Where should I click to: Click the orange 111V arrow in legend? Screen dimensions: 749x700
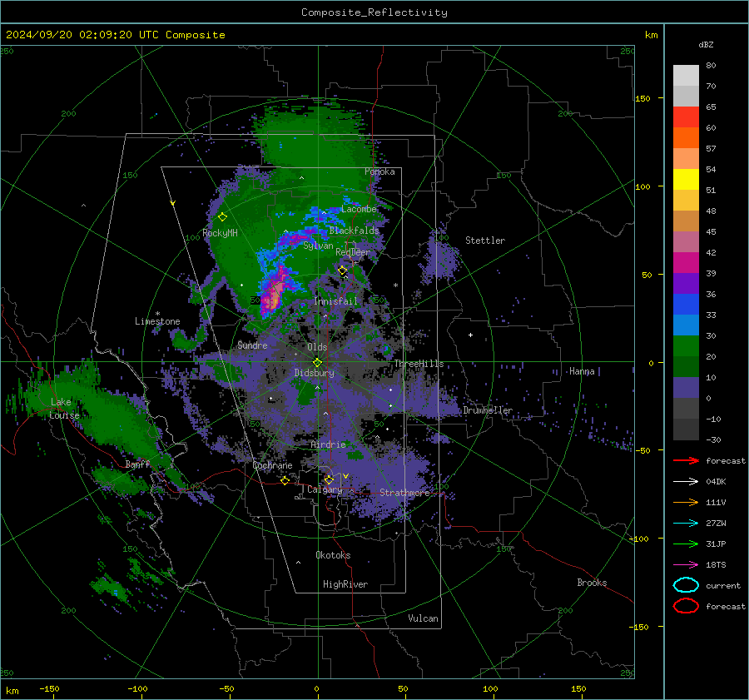686,502
